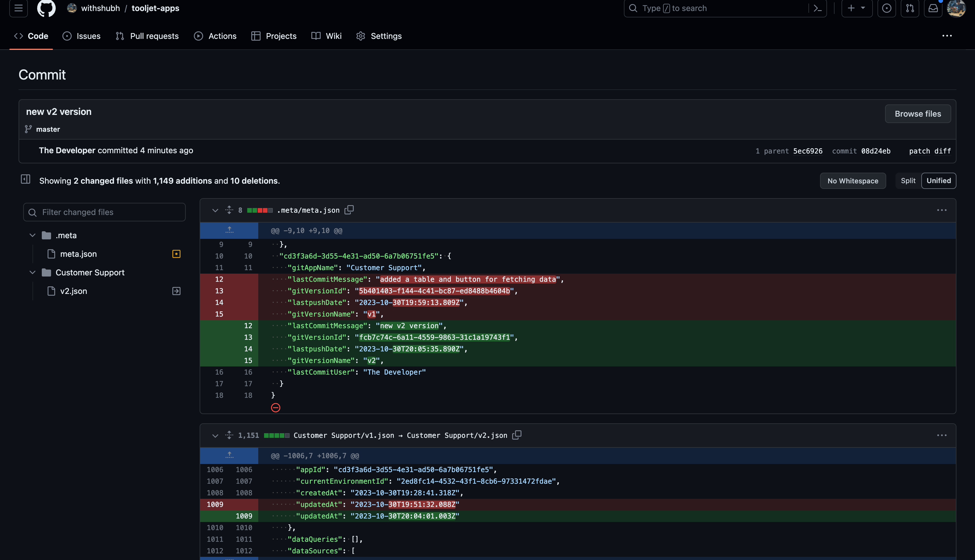This screenshot has width=975, height=560.
Task: Expand all lines in meta.json diff
Action: click(229, 210)
